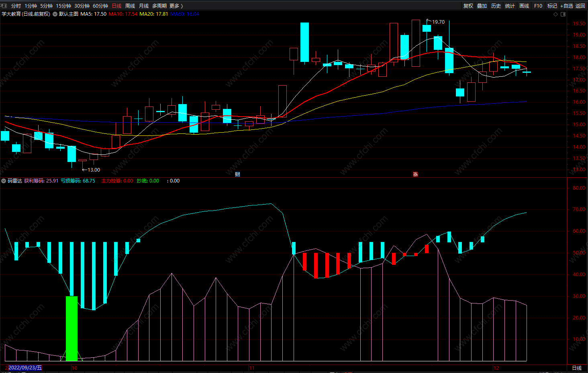Click the blue MA60: 16.04 label
The width and height of the screenshot is (588, 373).
184,14
